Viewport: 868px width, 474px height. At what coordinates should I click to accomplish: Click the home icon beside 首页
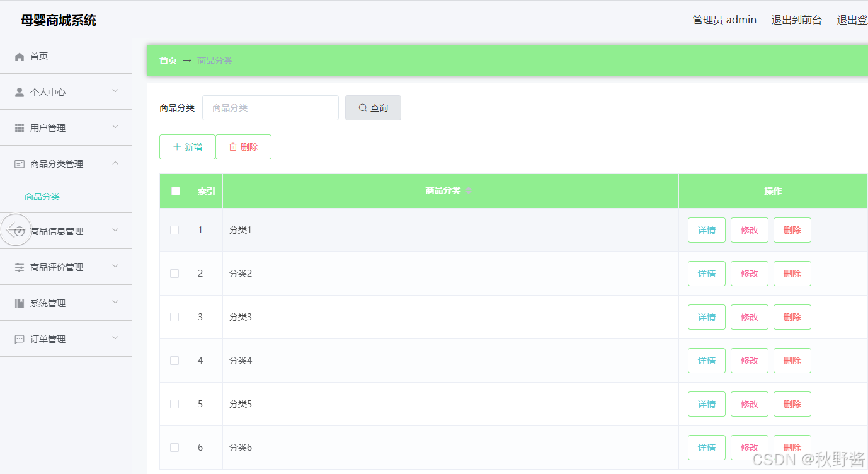20,57
